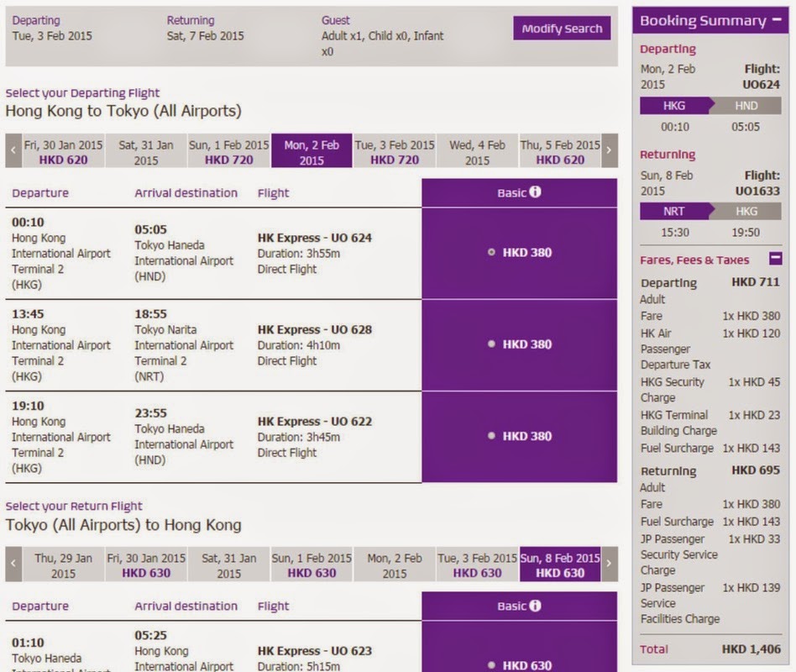Screen dimensions: 796x672
Task: Click previous dates arrow for departing flights
Action: (13, 152)
